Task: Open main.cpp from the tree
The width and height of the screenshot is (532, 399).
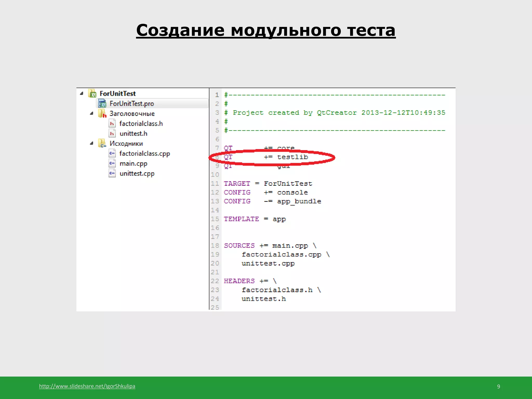Action: [x=134, y=164]
